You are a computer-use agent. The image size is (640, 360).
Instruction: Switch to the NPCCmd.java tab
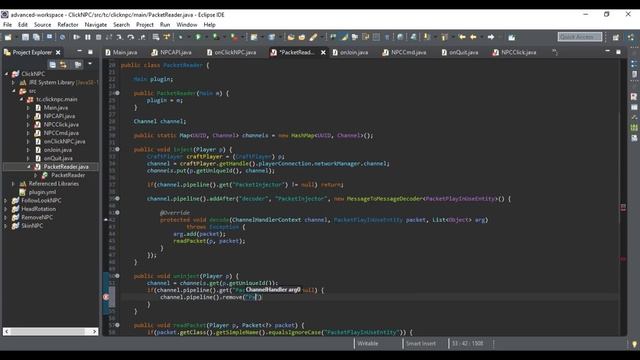(x=404, y=52)
